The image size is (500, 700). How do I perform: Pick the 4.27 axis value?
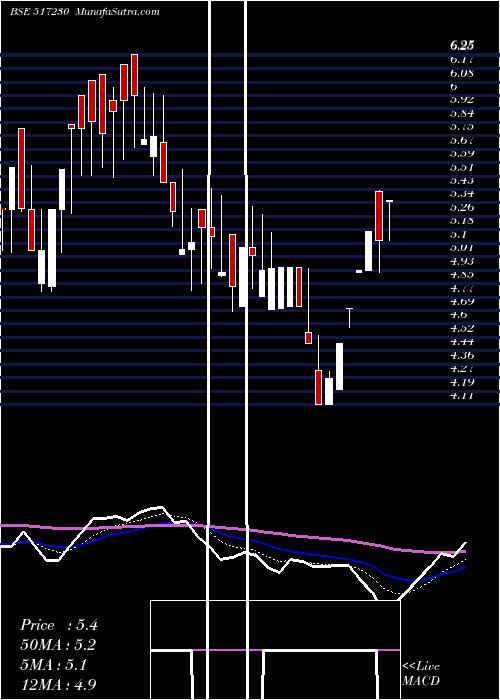(462, 369)
